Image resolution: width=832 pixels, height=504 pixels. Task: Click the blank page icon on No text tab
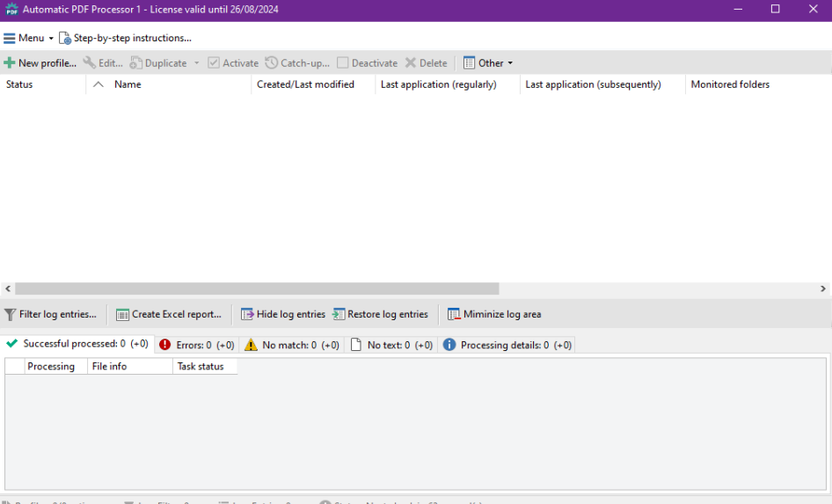click(356, 345)
